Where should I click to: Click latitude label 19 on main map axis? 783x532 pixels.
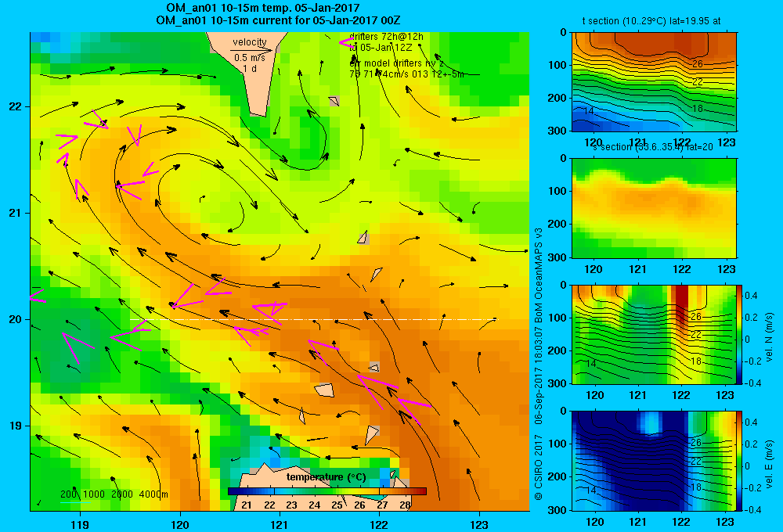[x=16, y=425]
